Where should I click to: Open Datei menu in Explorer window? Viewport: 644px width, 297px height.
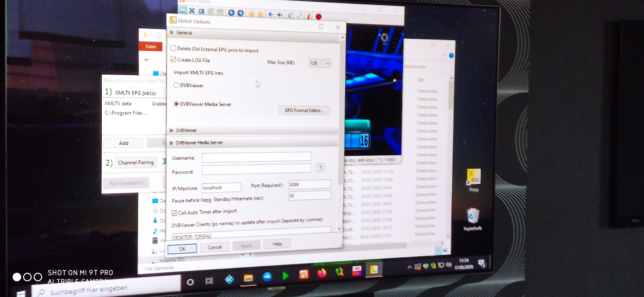(151, 47)
